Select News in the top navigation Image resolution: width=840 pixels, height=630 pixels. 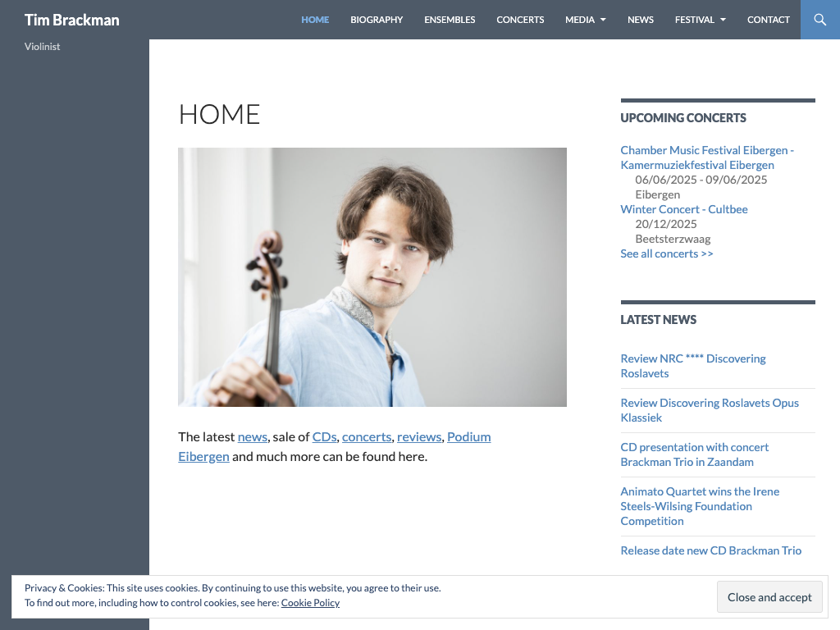(x=641, y=20)
